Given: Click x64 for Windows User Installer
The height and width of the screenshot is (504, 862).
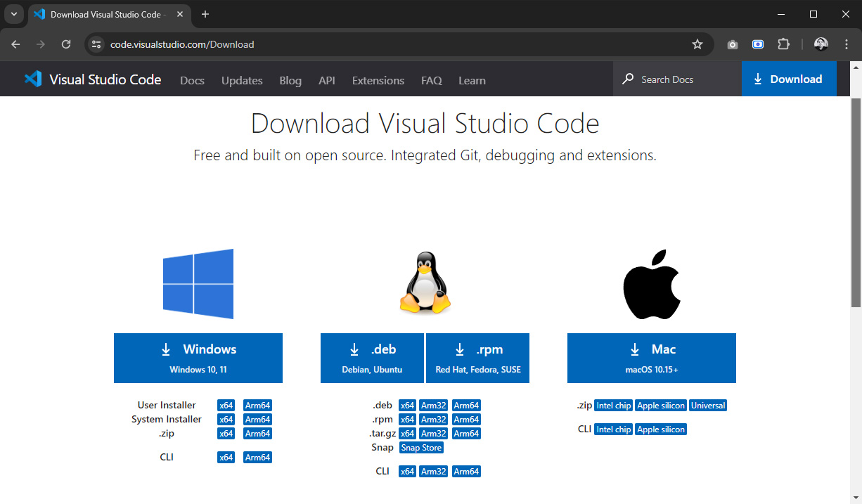Looking at the screenshot, I should (226, 406).
